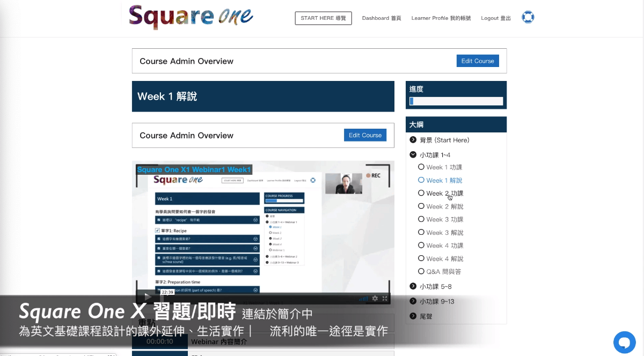Open the lifebuoy help icon in header
The image size is (644, 356).
pyautogui.click(x=528, y=18)
